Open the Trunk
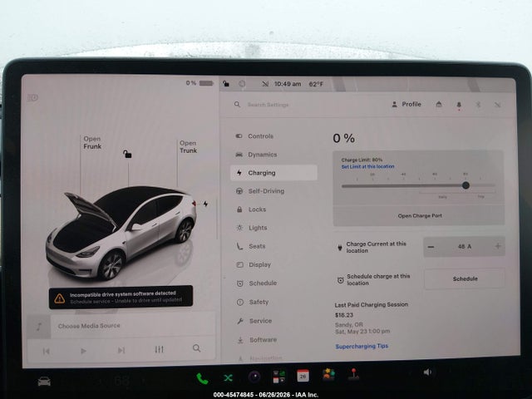Screen dimensions: 532x399 tap(188, 147)
